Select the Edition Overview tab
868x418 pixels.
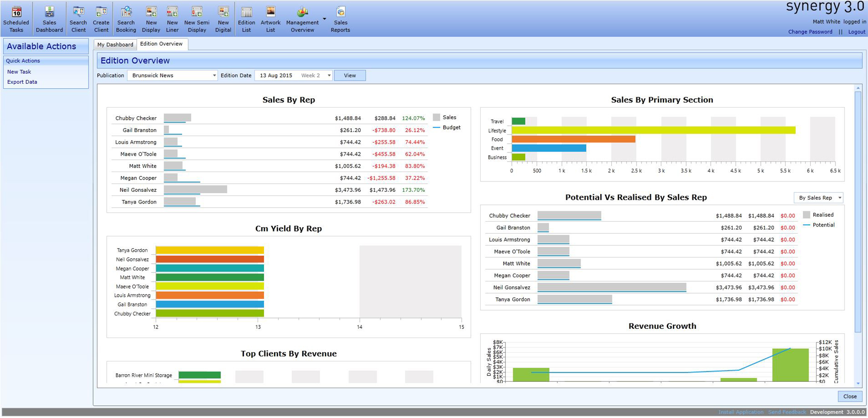[161, 44]
